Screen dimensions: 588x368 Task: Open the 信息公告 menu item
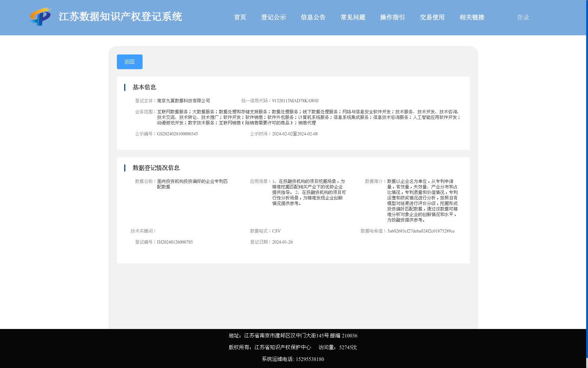tap(313, 17)
